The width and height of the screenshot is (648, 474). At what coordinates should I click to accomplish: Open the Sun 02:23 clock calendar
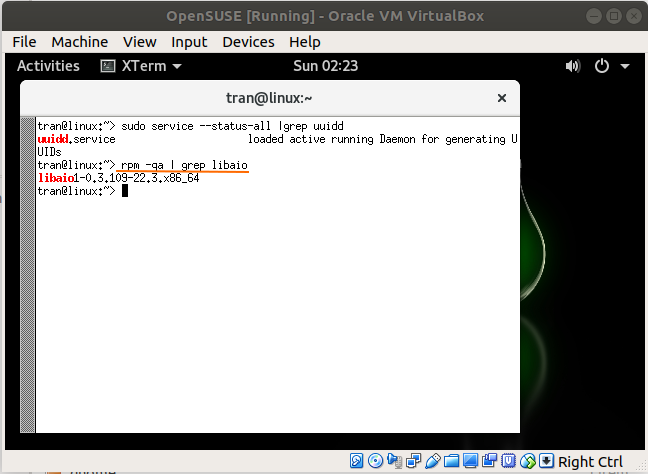pos(326,66)
